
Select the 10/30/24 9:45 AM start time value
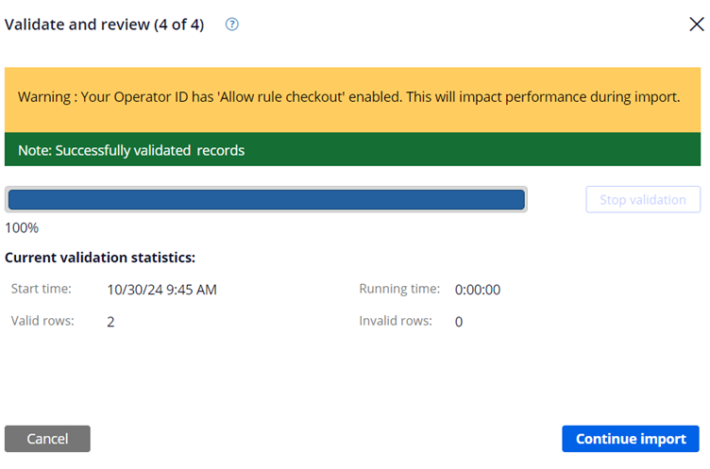coord(162,290)
